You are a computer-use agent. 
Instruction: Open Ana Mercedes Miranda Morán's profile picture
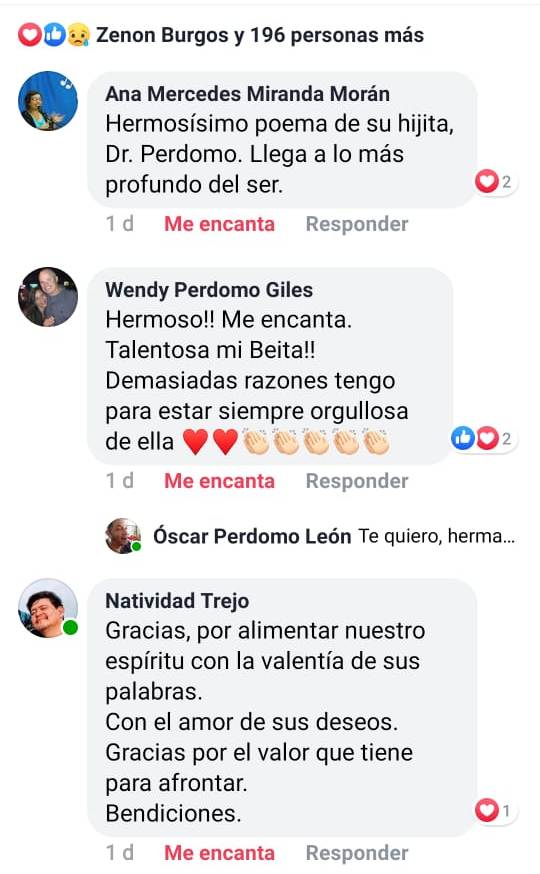click(48, 101)
